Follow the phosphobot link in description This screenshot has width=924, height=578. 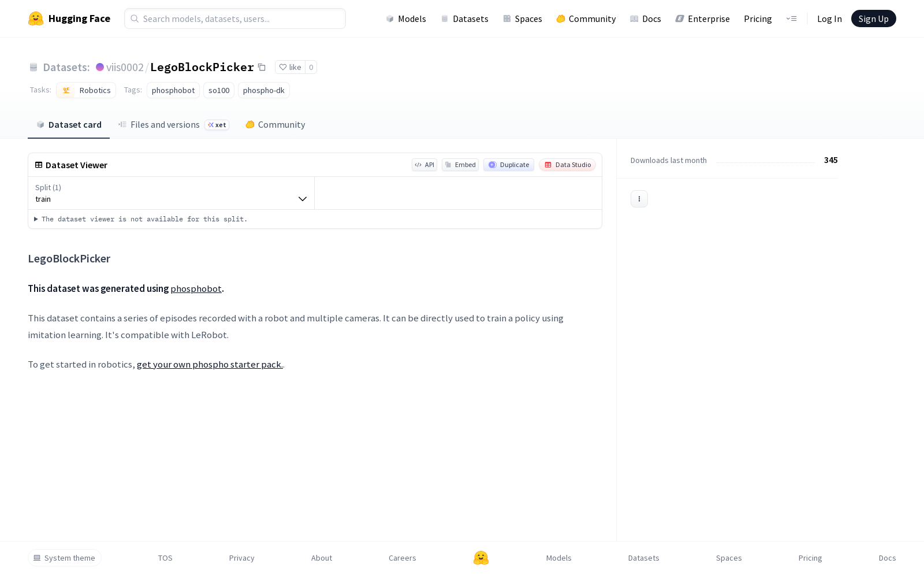196,288
